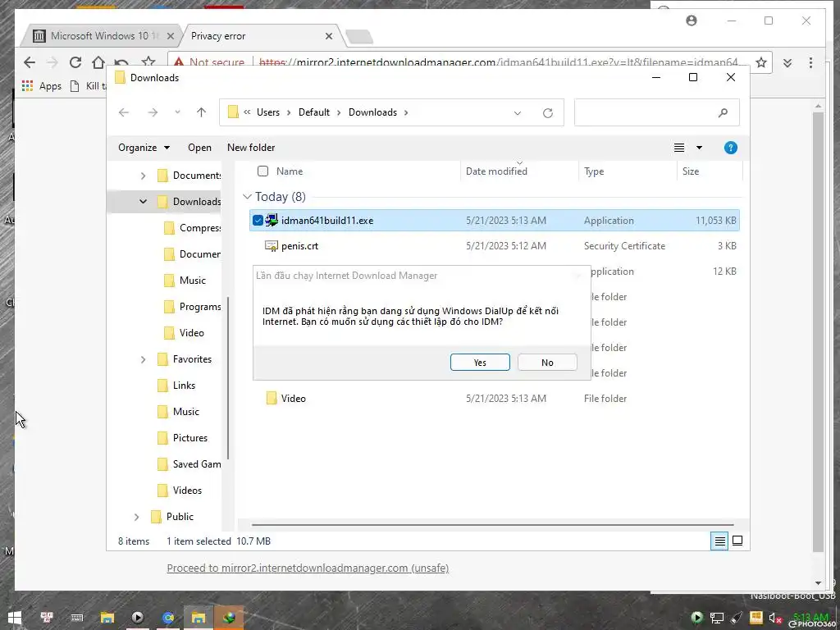
Task: Click the muted volume tray icon
Action: (774, 618)
